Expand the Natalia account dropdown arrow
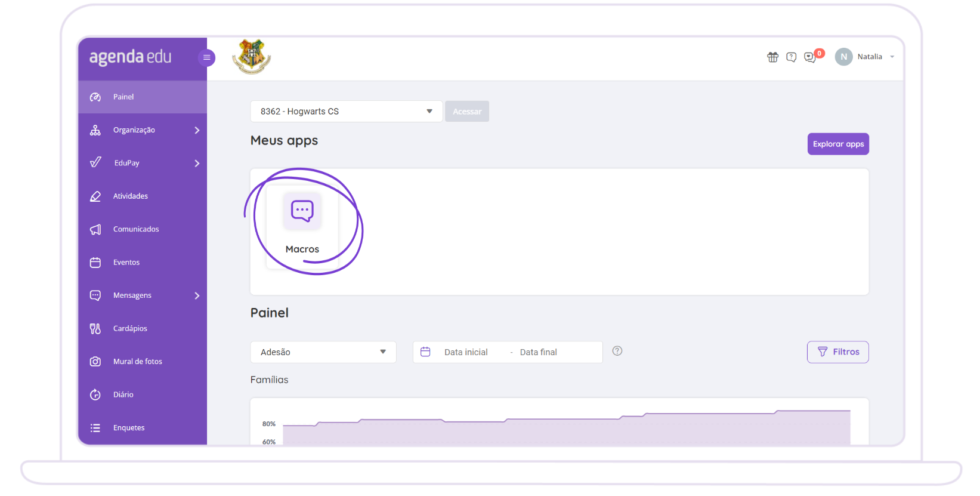 (x=892, y=57)
